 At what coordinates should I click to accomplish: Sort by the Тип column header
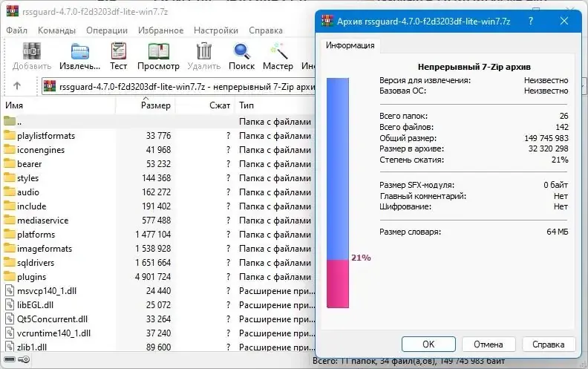tap(275, 105)
